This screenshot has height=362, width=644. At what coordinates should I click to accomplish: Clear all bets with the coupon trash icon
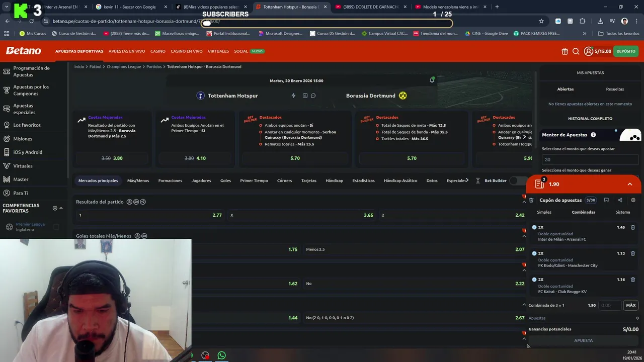531,200
